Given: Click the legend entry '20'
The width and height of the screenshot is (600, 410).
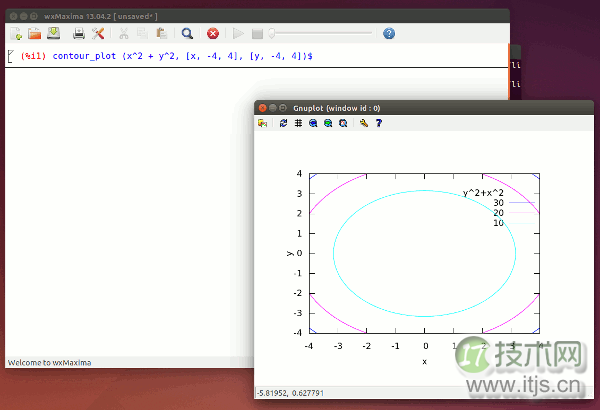Looking at the screenshot, I should (498, 213).
